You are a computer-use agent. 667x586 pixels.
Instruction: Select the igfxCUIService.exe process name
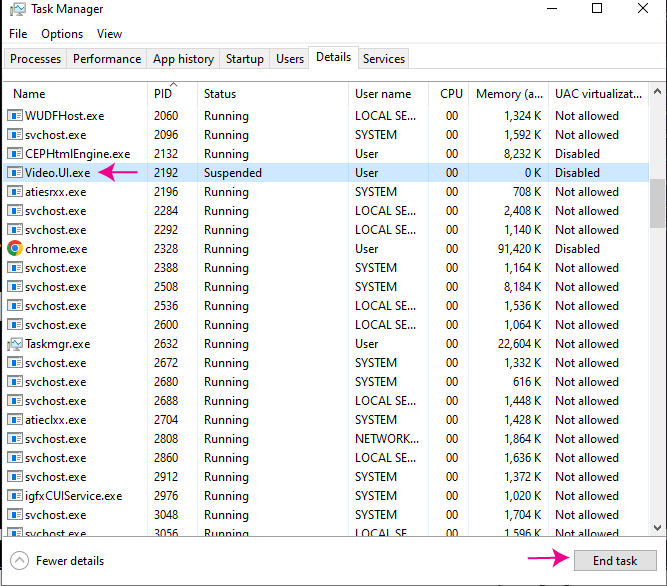pos(74,496)
